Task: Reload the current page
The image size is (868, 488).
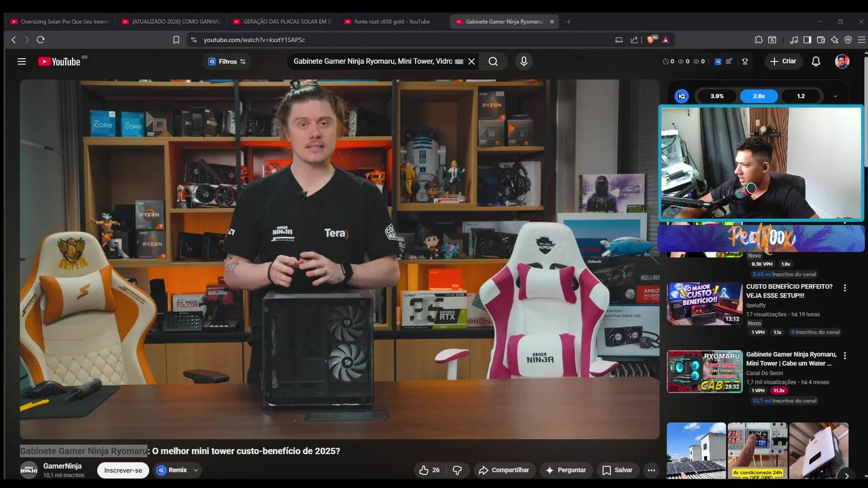Action: 41,40
